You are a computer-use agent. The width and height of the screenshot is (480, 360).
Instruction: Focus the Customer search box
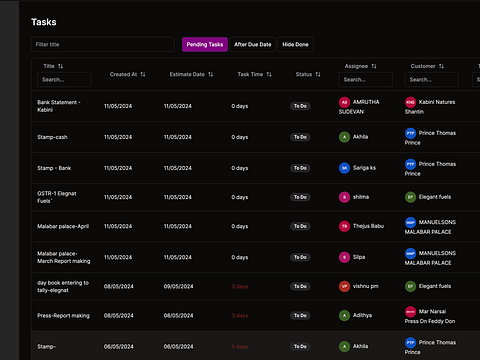(432, 80)
